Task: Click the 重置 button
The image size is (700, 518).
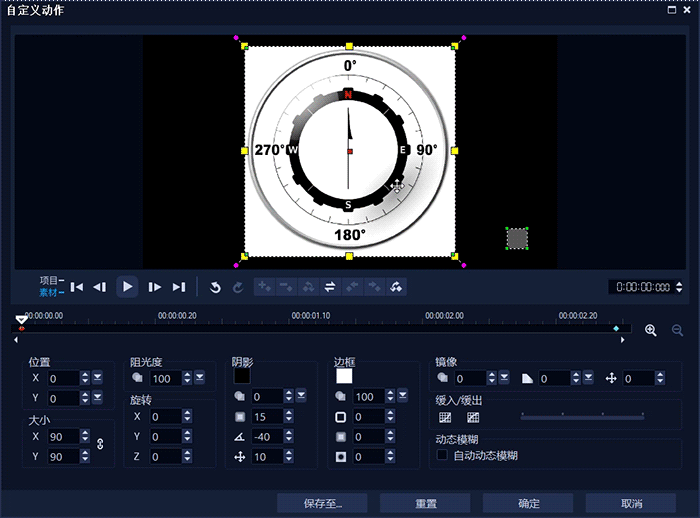Action: point(425,504)
